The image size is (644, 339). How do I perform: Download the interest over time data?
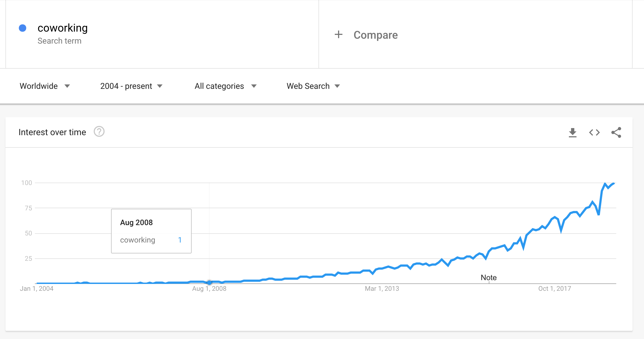coord(573,133)
